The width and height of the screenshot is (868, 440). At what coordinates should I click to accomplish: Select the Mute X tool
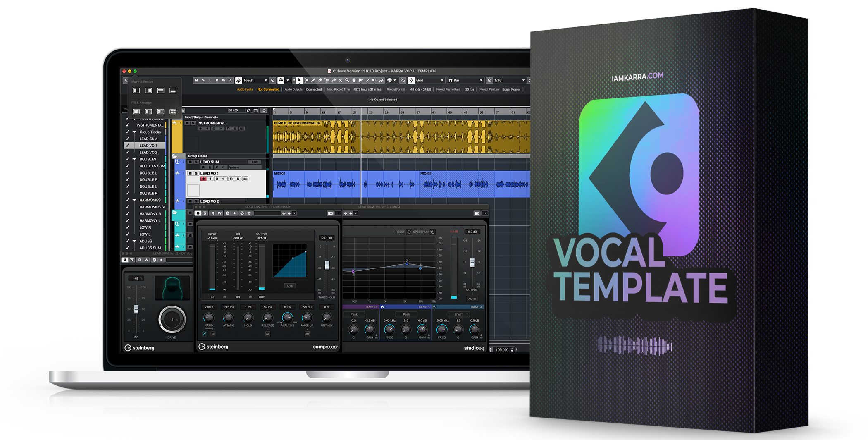point(340,81)
